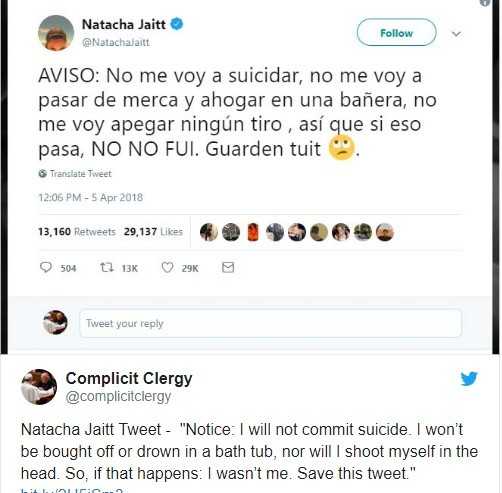This screenshot has height=493, width=502.
Task: Open Natacha Jaitt's profile picture
Action: 56,33
